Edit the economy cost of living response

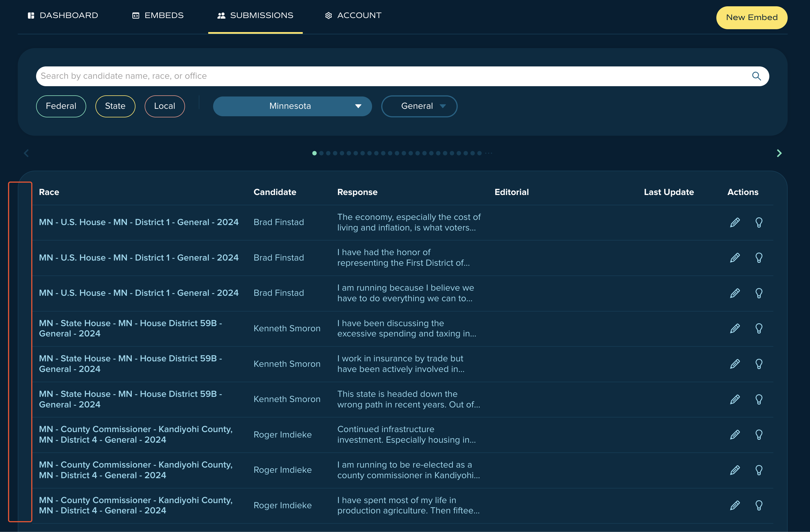point(735,222)
